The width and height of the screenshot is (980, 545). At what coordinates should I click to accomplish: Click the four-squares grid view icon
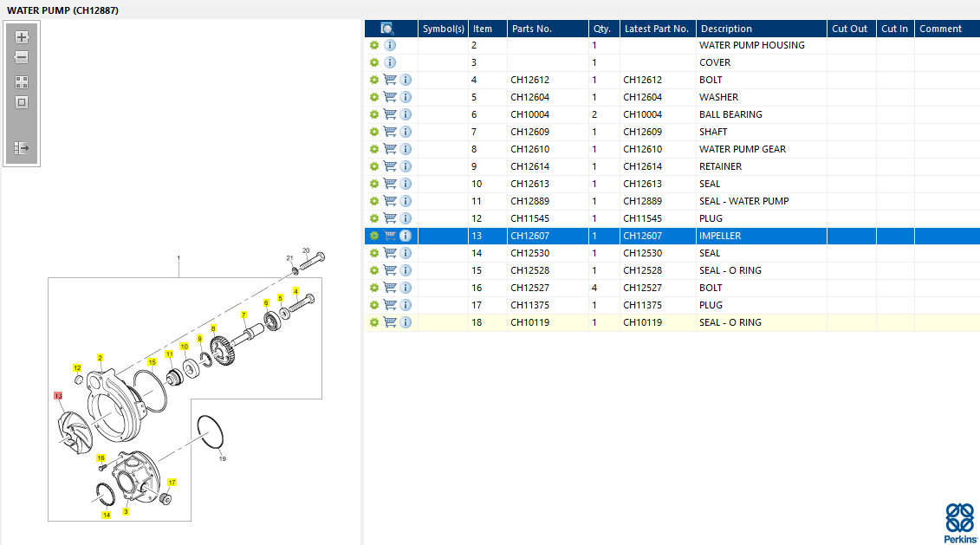pyautogui.click(x=22, y=82)
